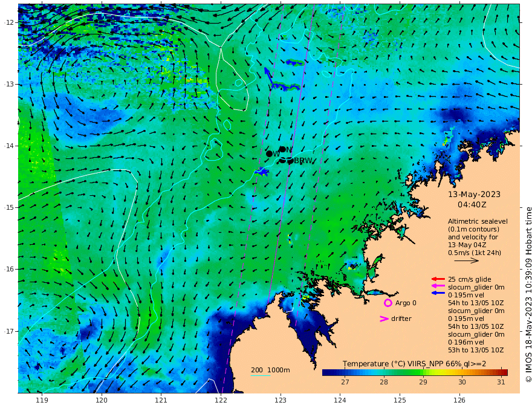Click latitude axis label -15
The height and width of the screenshot is (411, 532).
8,207
